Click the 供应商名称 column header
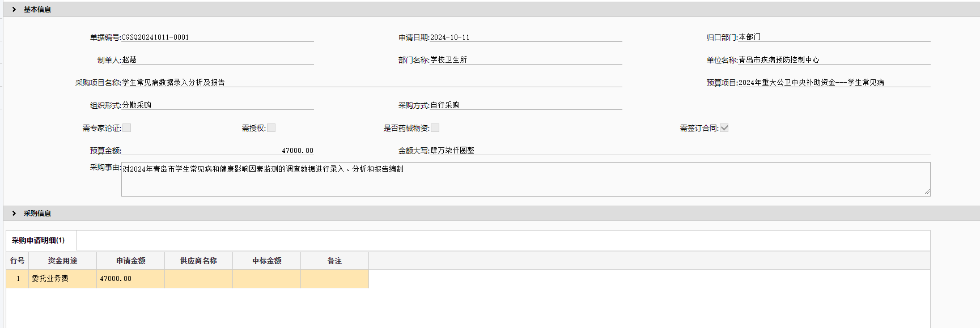This screenshot has width=980, height=328. coord(199,261)
